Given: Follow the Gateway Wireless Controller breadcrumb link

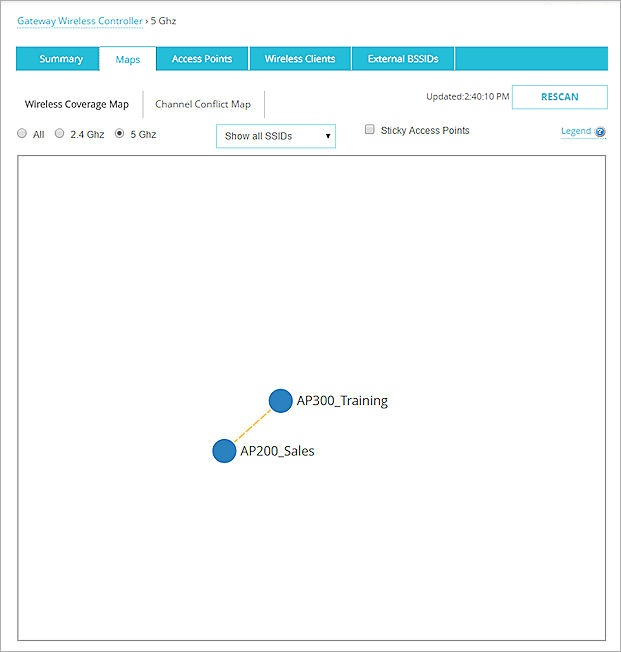Looking at the screenshot, I should [x=80, y=21].
